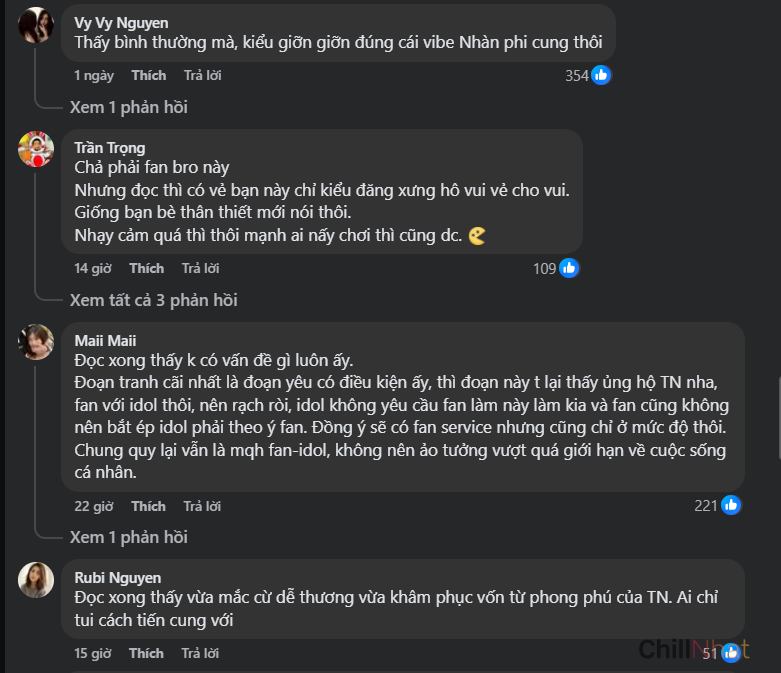Click like reaction icon on Maii Maii's comment
This screenshot has width=781, height=673.
(731, 505)
